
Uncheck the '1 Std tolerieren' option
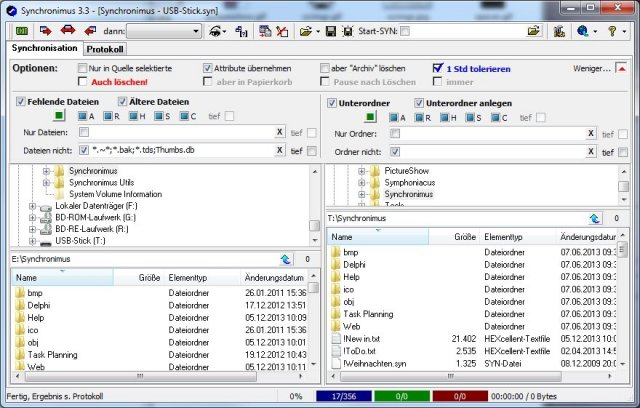tap(439, 68)
